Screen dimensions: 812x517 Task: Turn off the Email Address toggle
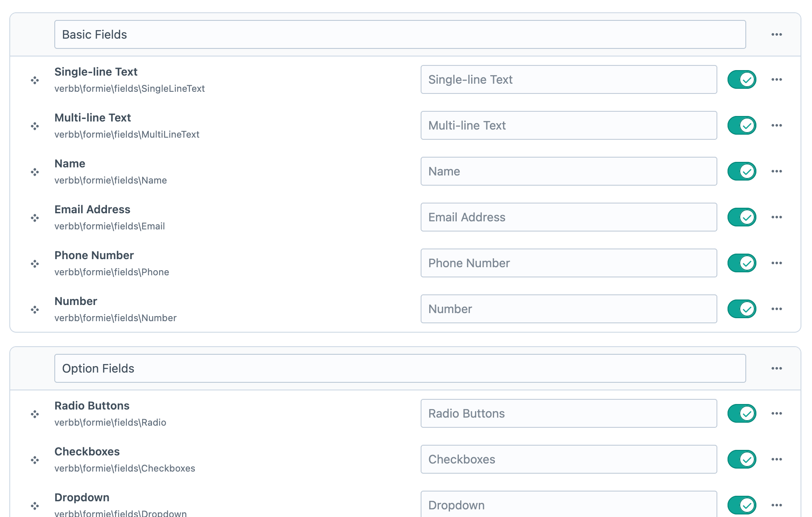tap(742, 217)
